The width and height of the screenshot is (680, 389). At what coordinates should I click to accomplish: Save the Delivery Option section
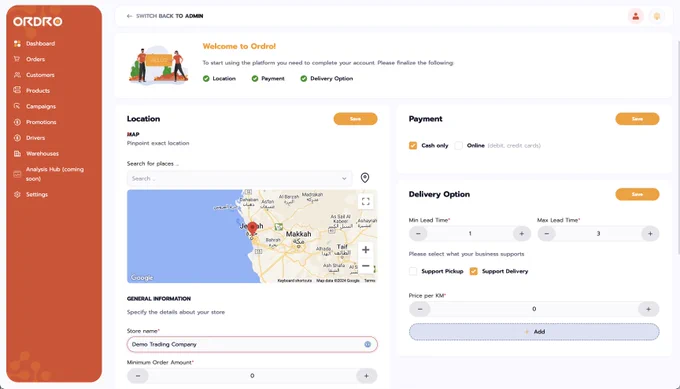tap(637, 194)
